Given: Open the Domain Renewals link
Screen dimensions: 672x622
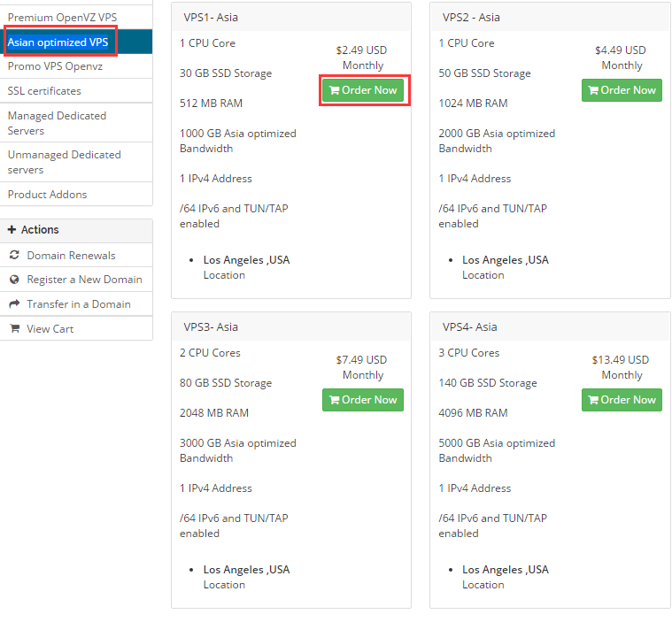Looking at the screenshot, I should [x=71, y=256].
